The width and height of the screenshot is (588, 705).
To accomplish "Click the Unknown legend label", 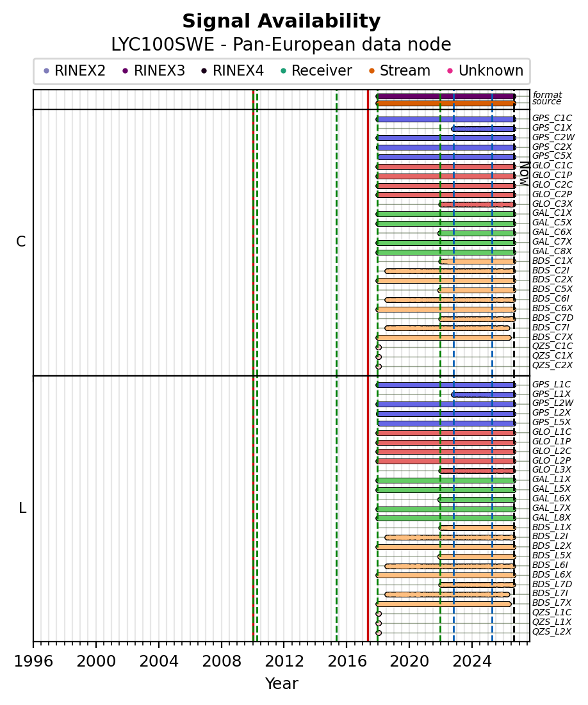I will point(491,71).
